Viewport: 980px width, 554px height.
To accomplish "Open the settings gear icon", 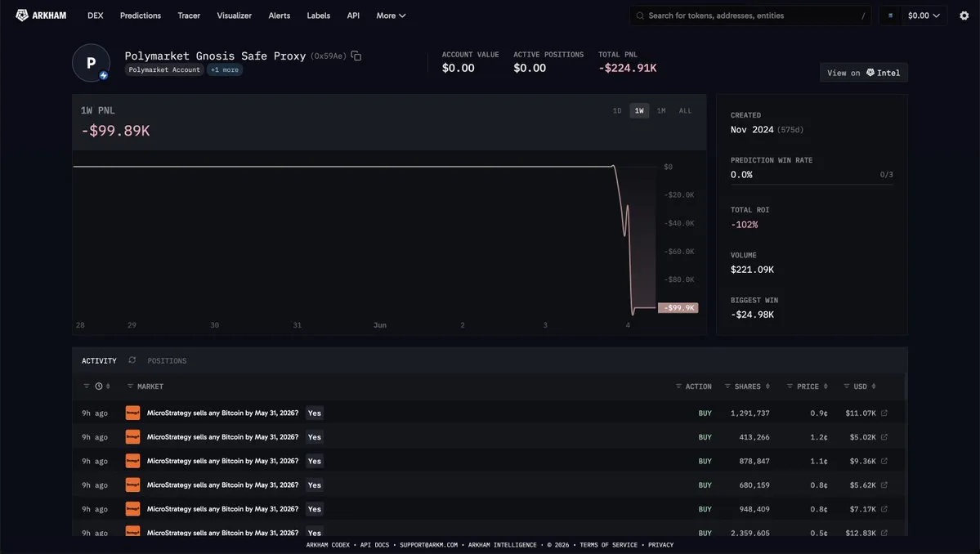I will coord(964,16).
